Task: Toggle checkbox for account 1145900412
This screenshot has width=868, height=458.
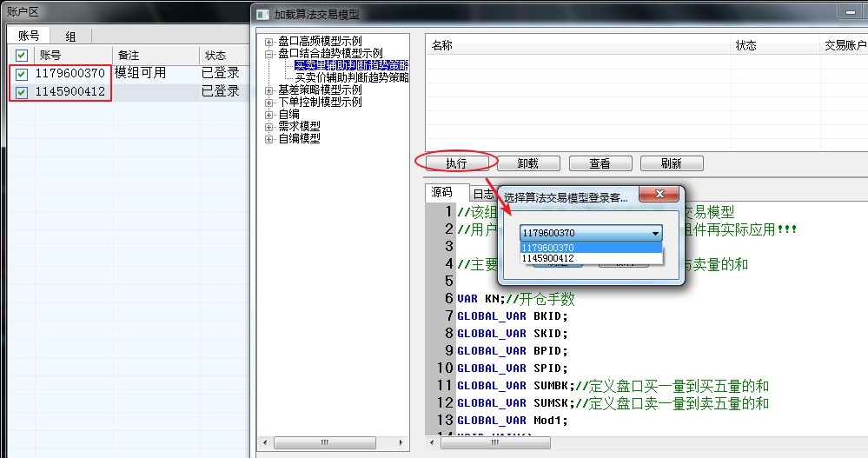Action: coord(22,92)
